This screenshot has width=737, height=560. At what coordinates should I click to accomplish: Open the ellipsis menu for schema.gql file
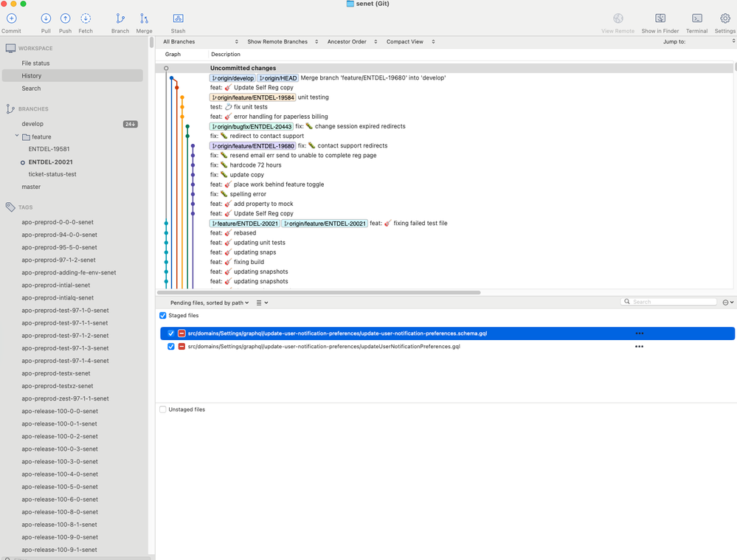(x=639, y=333)
